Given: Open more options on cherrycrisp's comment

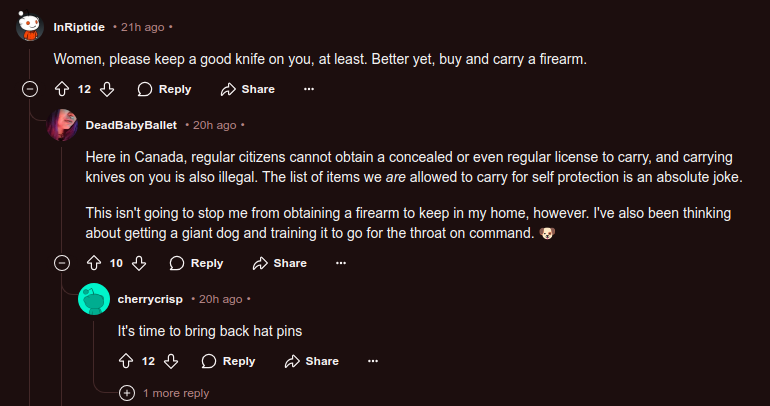Looking at the screenshot, I should point(373,361).
